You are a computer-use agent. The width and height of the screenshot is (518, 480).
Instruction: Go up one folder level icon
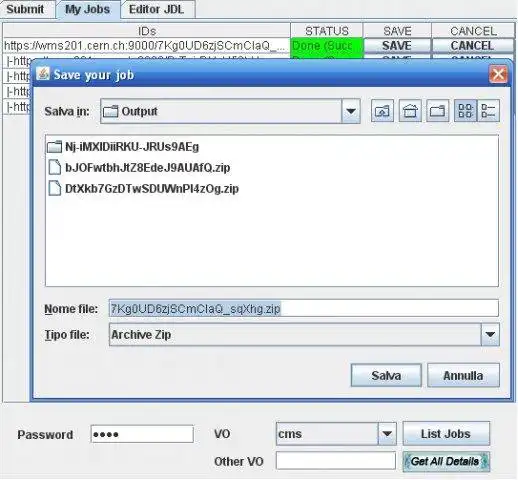point(382,111)
